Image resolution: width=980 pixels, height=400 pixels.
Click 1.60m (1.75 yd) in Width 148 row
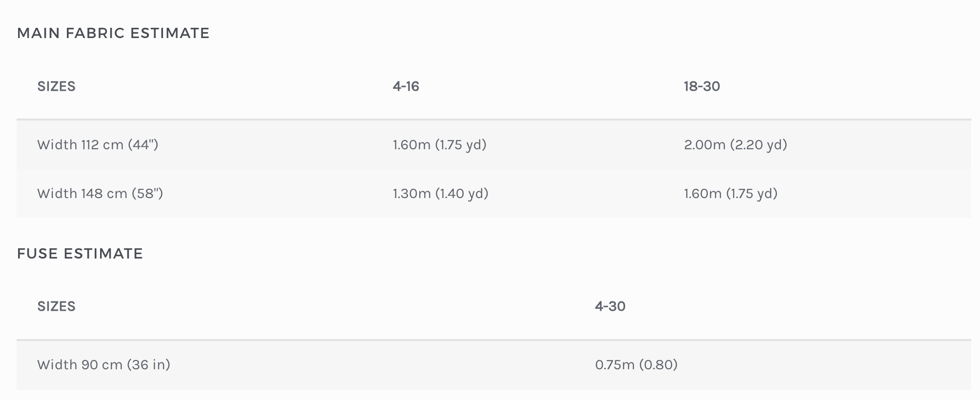click(730, 194)
